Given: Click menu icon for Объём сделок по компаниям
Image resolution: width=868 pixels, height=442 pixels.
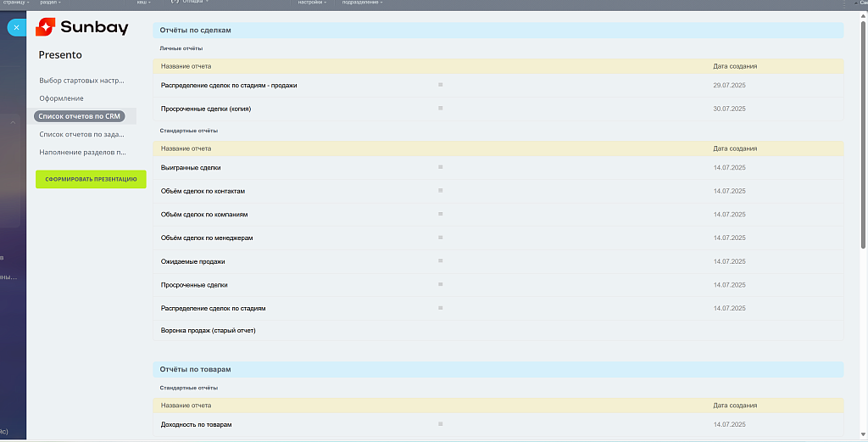Looking at the screenshot, I should click(x=441, y=215).
